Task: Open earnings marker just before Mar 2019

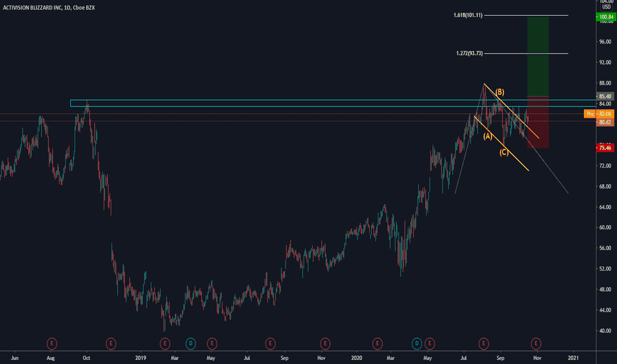Action: pos(165,343)
